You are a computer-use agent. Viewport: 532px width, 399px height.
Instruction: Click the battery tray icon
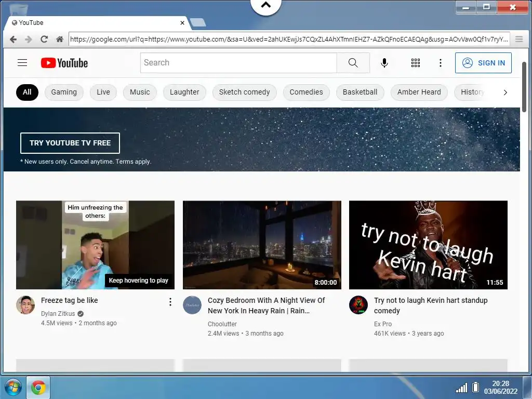pos(476,387)
